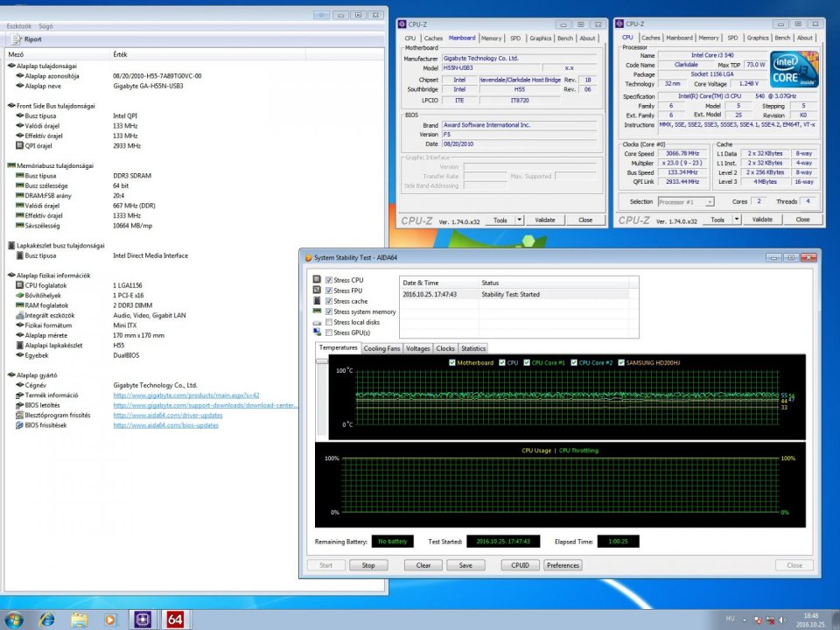Click the Stress system memory RAM icon

317,311
